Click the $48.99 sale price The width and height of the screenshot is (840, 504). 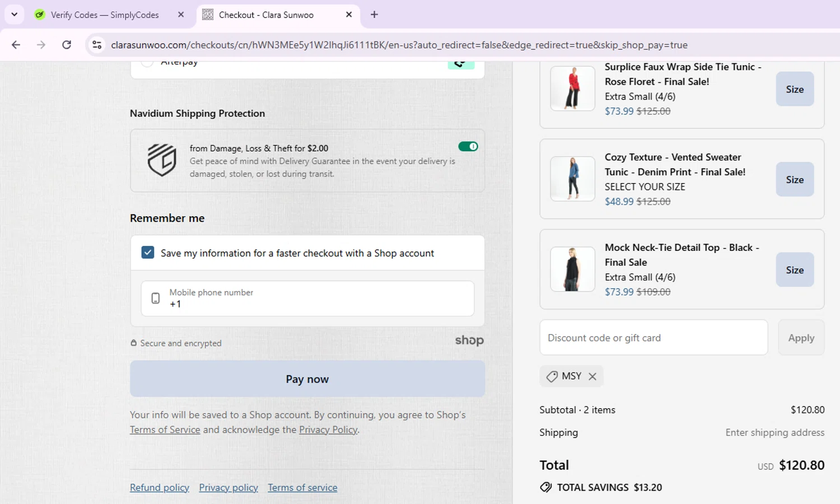[x=619, y=202]
